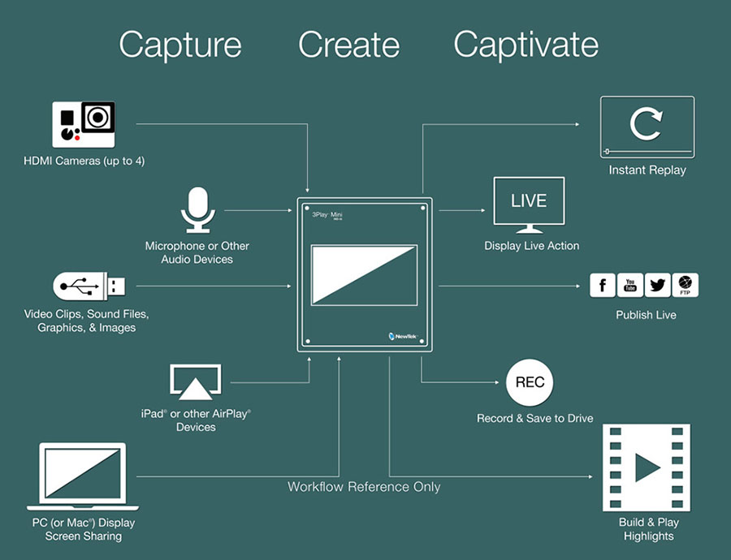Screen dimensions: 731x560
Task: Click the Captivate heading
Action: 526,45
